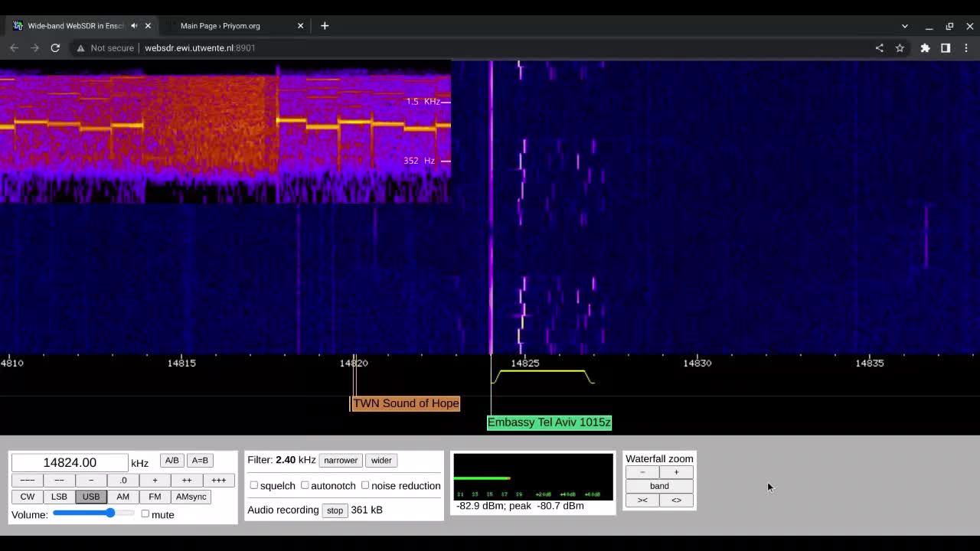Click the Not secure warning icon
Image resolution: width=980 pixels, height=551 pixels.
pyautogui.click(x=80, y=47)
